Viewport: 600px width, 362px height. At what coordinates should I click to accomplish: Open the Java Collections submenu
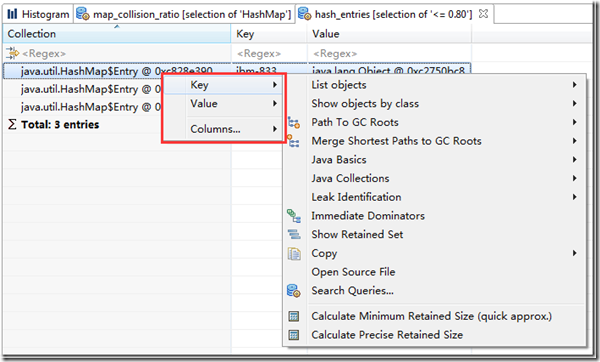tap(434, 178)
